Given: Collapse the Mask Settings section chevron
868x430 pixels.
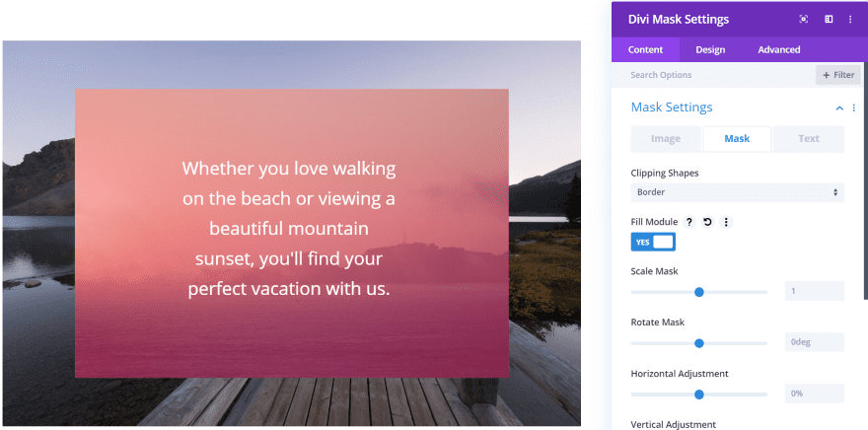Looking at the screenshot, I should (839, 107).
